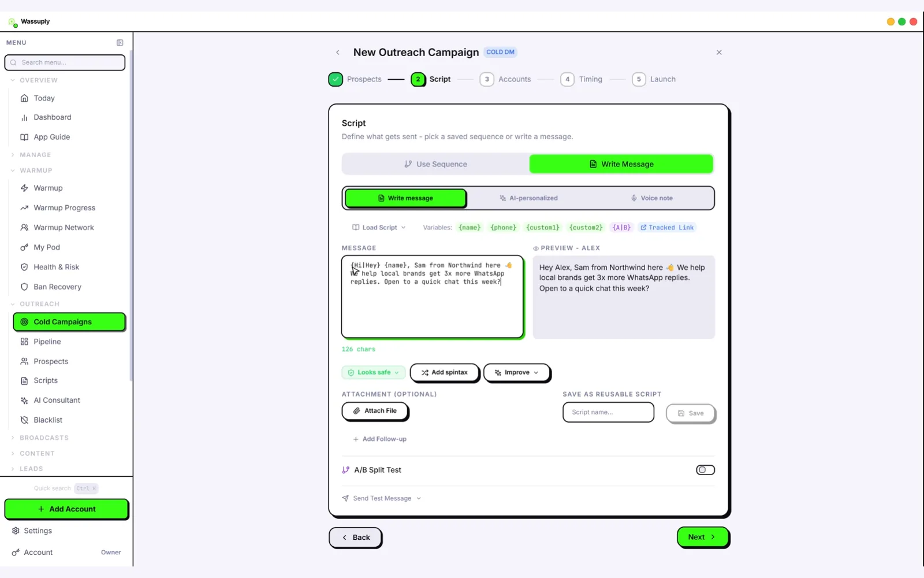Click the sidebar vertical scrollbar
This screenshot has height=578, width=924.
click(131, 217)
